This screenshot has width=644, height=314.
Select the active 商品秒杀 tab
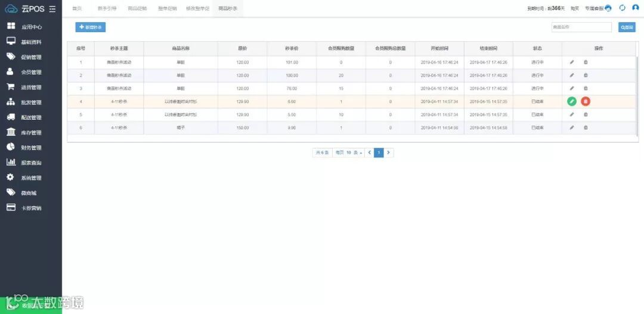point(228,8)
